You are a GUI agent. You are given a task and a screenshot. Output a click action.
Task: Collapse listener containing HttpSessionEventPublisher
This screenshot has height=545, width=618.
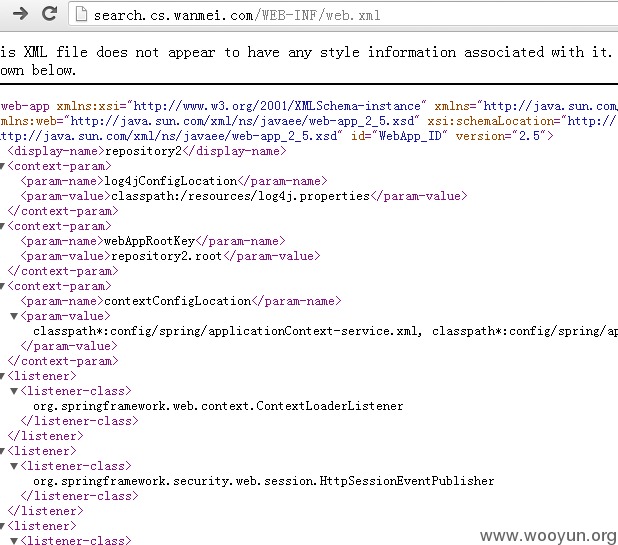[x=2, y=451]
